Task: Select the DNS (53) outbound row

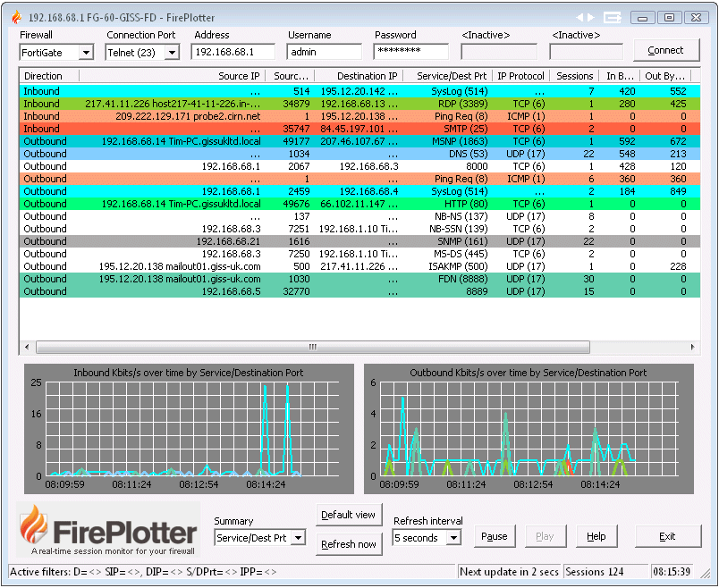Action: click(x=359, y=154)
